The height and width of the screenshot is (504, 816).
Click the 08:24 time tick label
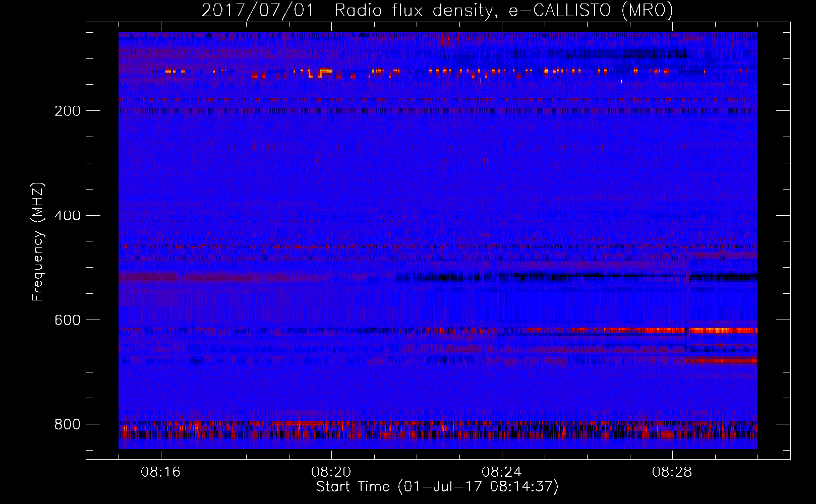click(x=502, y=472)
